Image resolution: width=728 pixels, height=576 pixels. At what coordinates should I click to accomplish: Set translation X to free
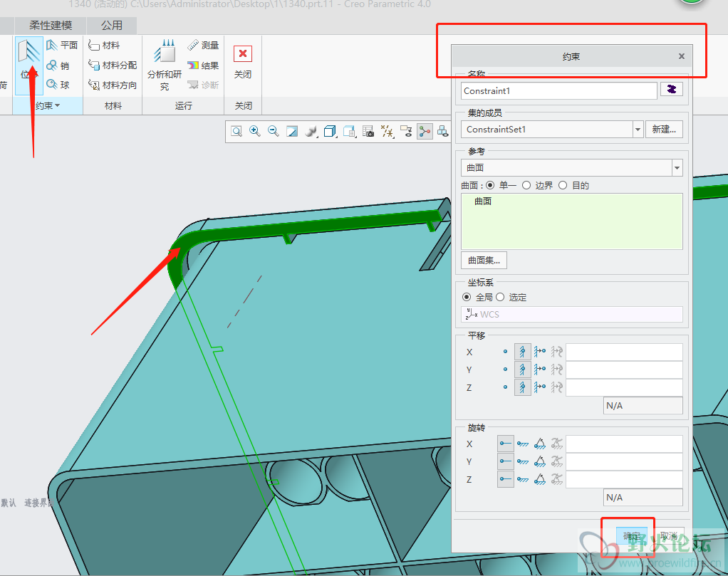pyautogui.click(x=505, y=352)
